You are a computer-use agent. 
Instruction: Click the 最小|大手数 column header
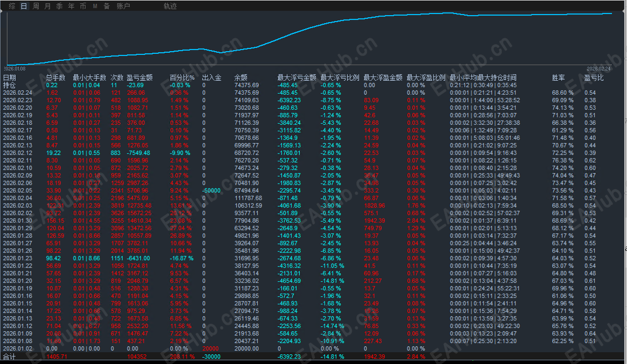pyautogui.click(x=89, y=78)
